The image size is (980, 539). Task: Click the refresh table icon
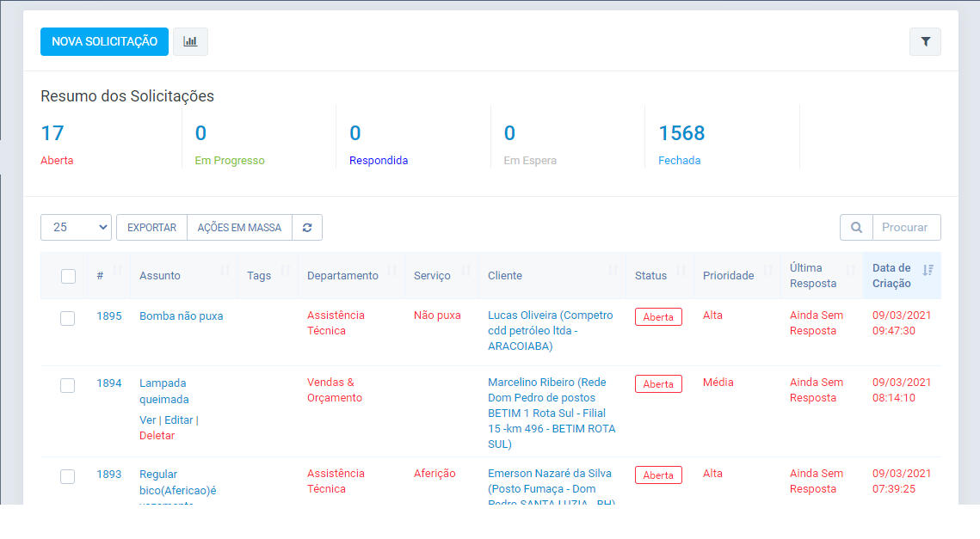(x=307, y=227)
